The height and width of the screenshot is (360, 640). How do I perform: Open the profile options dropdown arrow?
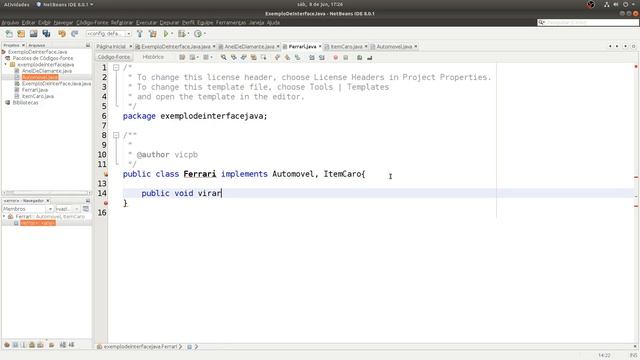click(204, 34)
